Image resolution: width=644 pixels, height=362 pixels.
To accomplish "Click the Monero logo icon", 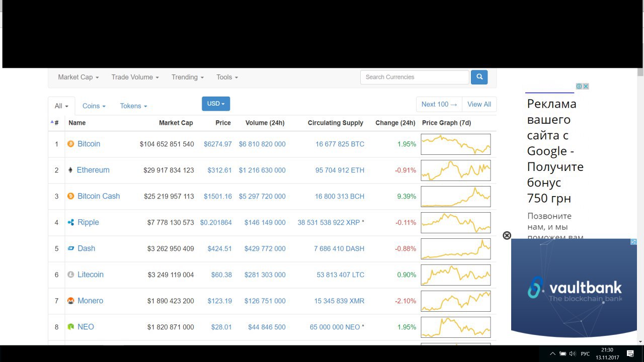I will pos(71,301).
